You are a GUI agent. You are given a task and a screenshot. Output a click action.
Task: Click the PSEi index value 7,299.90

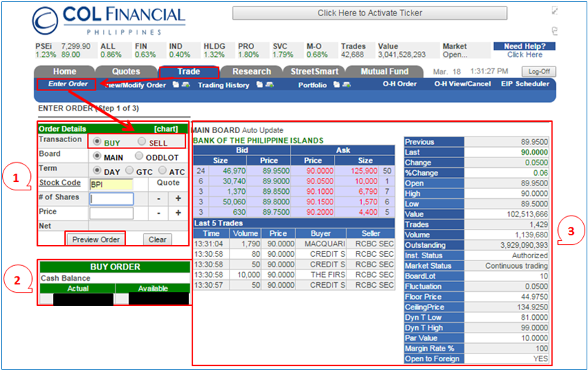[x=76, y=46]
